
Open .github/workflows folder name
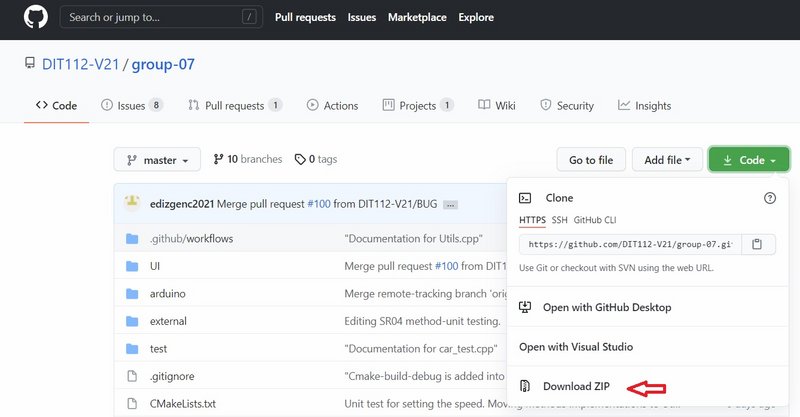[x=191, y=238]
